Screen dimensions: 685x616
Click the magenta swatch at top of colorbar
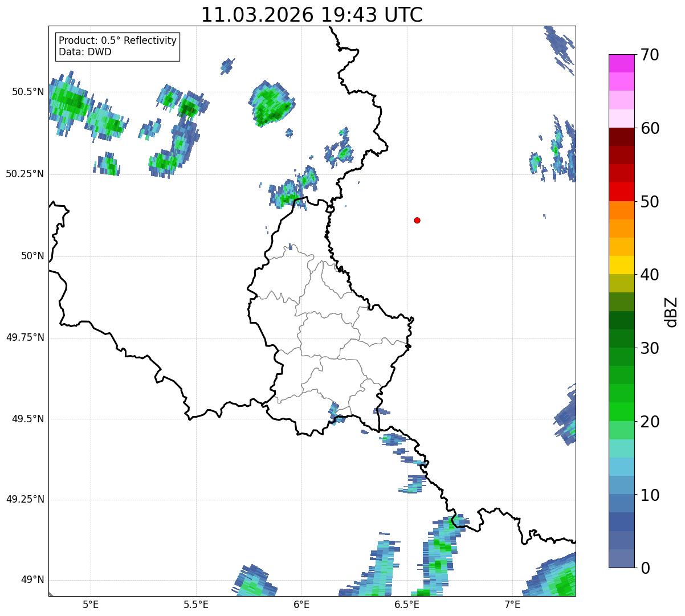pyautogui.click(x=621, y=63)
